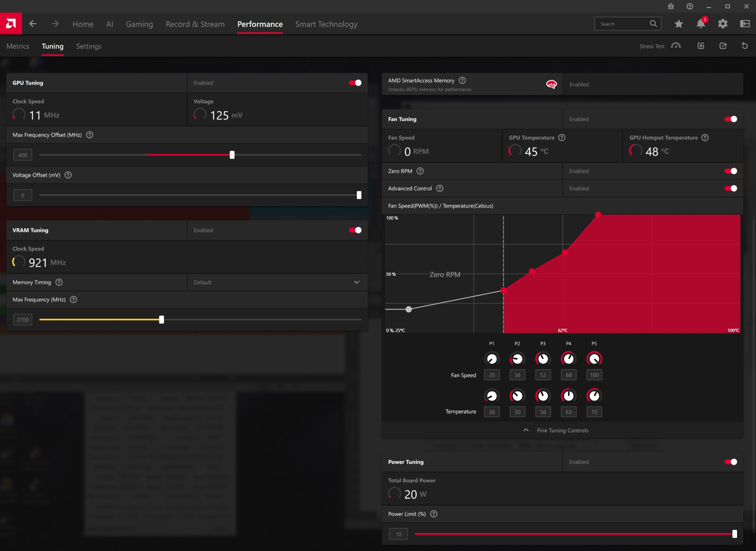Click the Voltage Offset slider handle
The width and height of the screenshot is (756, 551).
pyautogui.click(x=359, y=195)
